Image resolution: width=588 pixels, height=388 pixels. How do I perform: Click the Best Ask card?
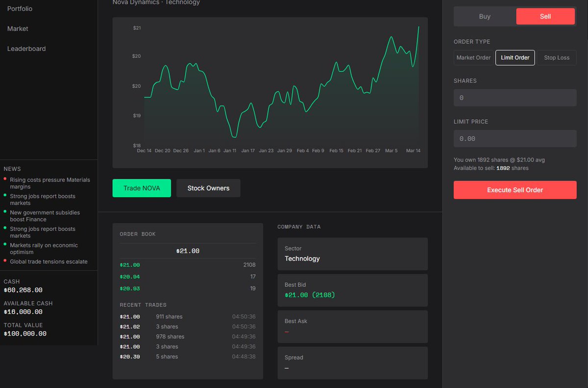(352, 327)
